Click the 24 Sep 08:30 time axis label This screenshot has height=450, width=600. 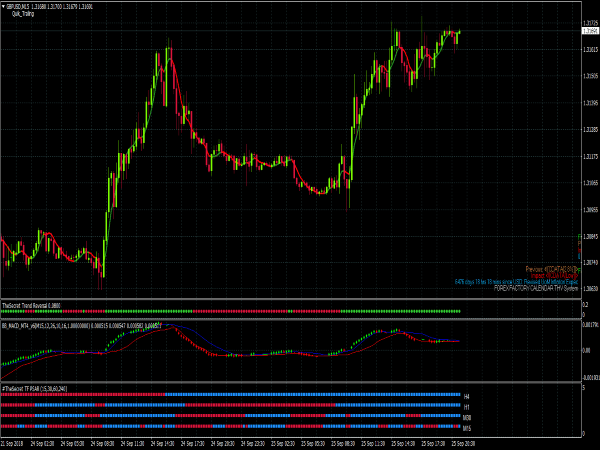[102, 443]
